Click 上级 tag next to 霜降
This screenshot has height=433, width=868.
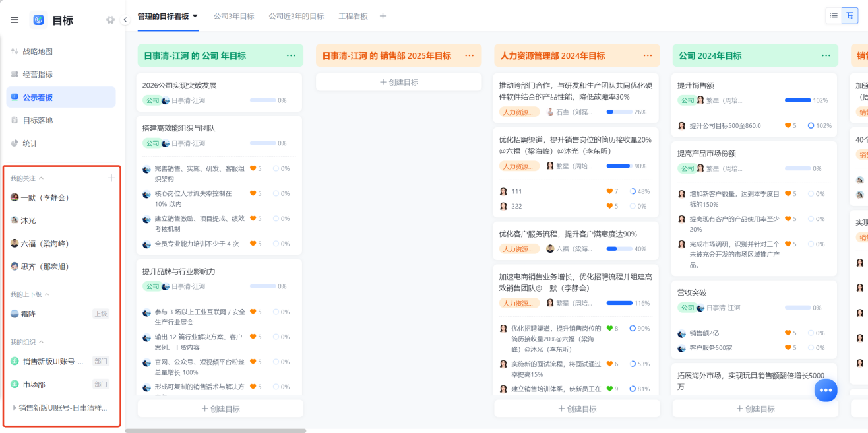tap(101, 314)
